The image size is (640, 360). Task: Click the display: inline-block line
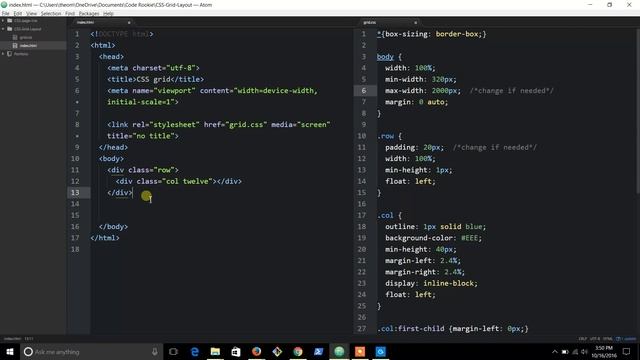pos(431,283)
